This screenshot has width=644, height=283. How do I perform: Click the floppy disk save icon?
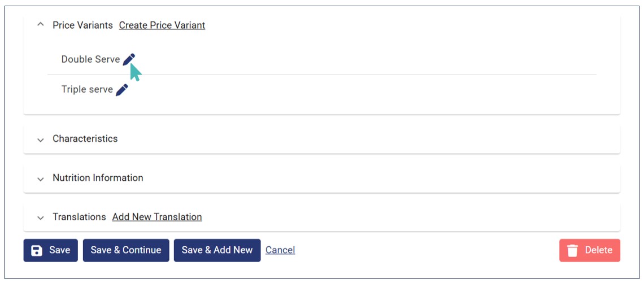click(37, 251)
